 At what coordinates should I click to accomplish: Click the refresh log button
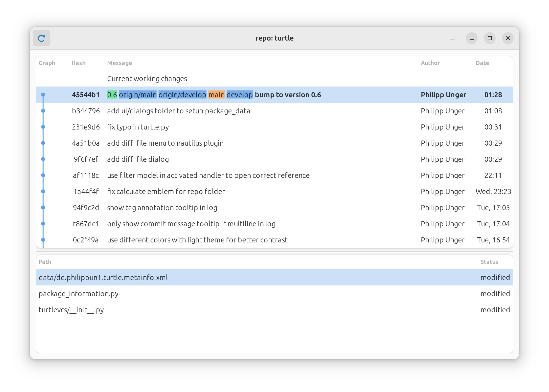(x=42, y=38)
